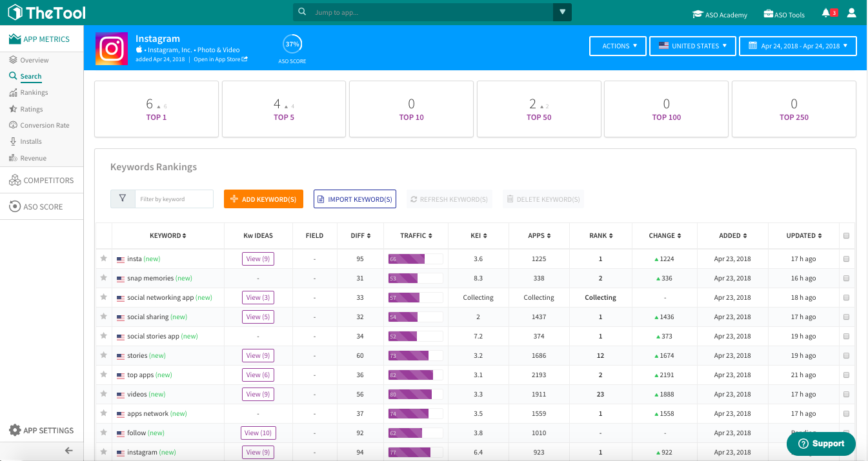The width and height of the screenshot is (868, 461).
Task: Click the TOP 1 summary card
Action: coord(156,109)
